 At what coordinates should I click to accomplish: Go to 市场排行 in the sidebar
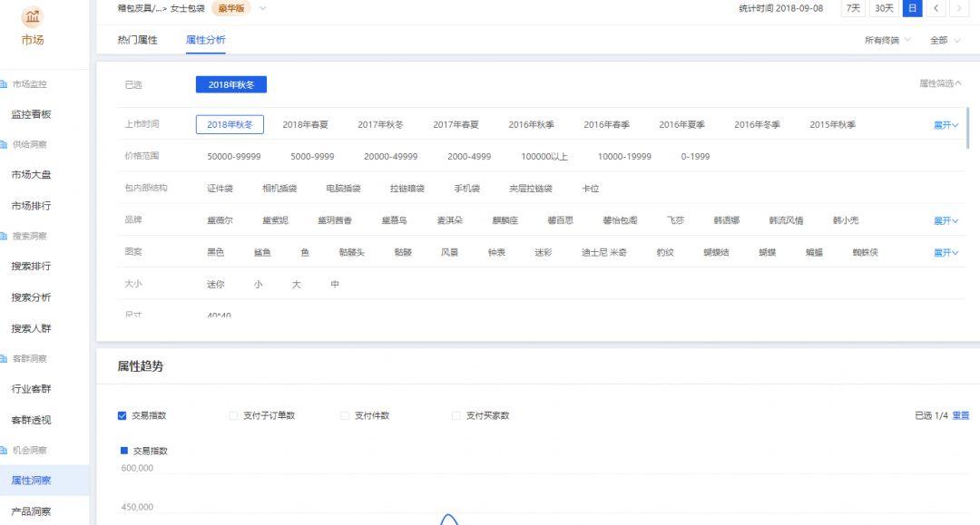tap(31, 206)
